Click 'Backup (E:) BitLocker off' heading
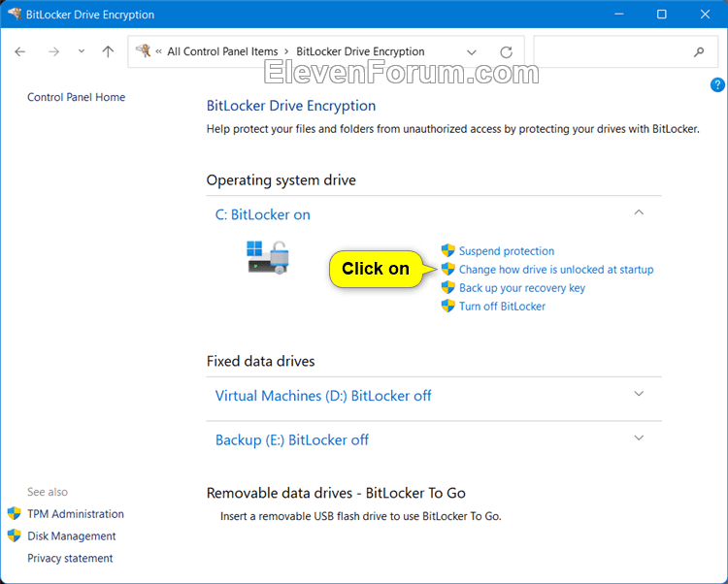728x584 pixels. pos(292,439)
